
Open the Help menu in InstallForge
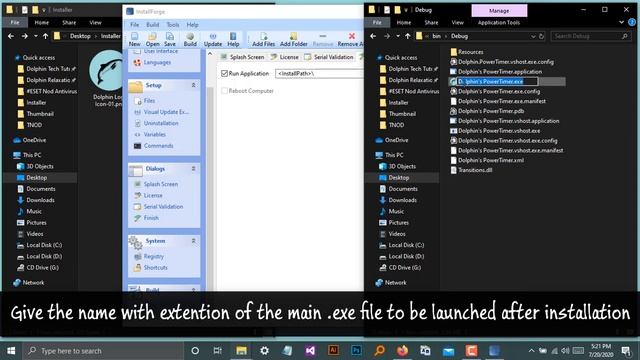click(192, 24)
